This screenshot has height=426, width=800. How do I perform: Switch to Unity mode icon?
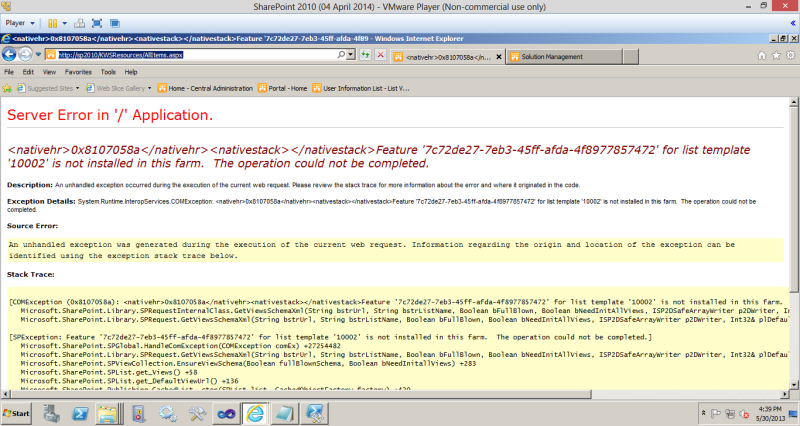pyautogui.click(x=115, y=23)
